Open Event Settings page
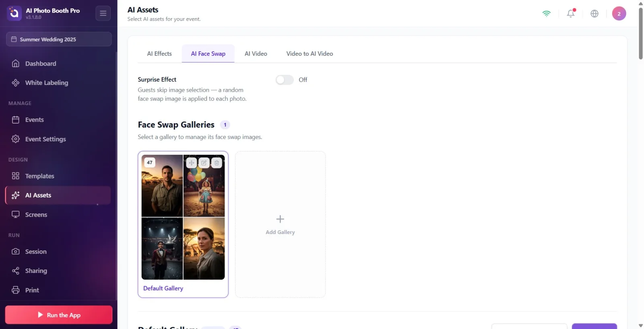 [x=58, y=139]
